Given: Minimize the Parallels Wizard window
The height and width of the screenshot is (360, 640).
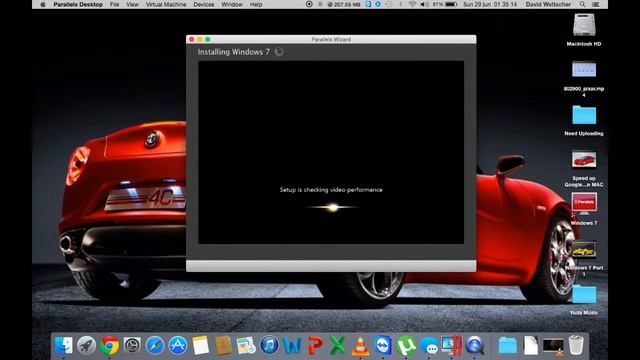Looking at the screenshot, I should 200,39.
